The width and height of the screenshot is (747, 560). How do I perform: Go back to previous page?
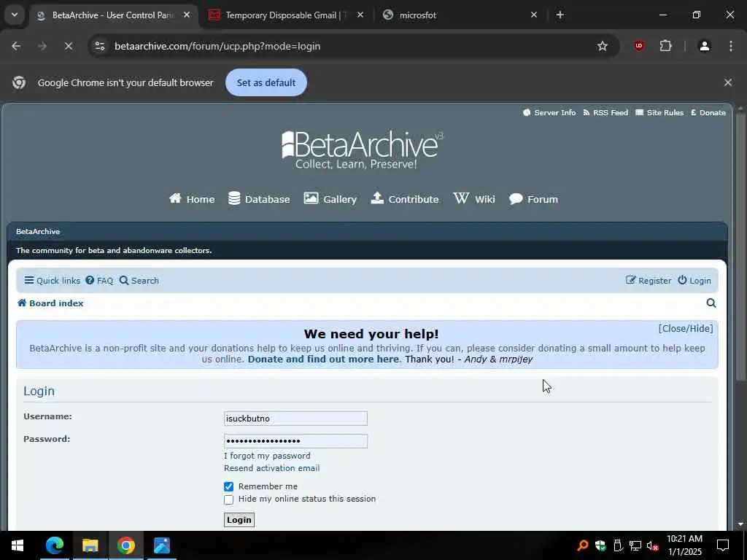16,46
